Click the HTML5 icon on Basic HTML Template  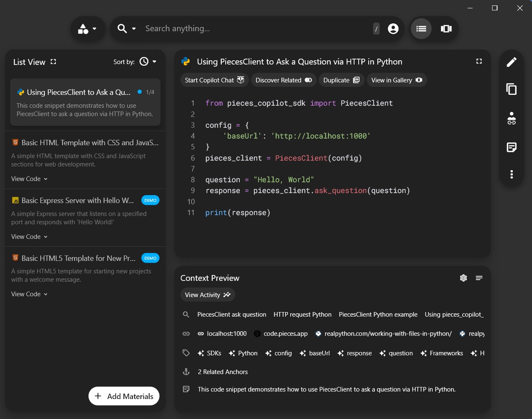click(15, 142)
